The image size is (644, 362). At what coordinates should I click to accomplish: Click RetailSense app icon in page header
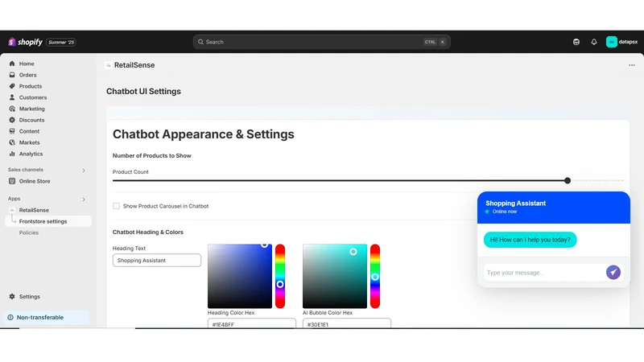(x=109, y=65)
